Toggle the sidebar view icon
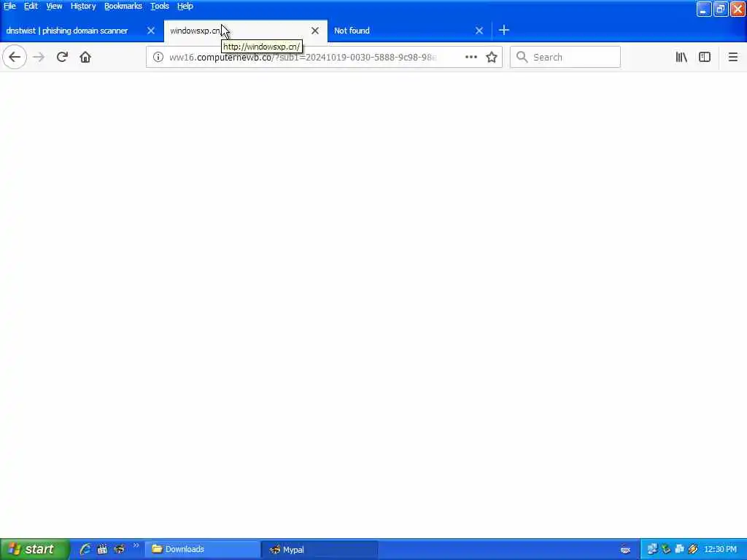Image resolution: width=747 pixels, height=560 pixels. pyautogui.click(x=705, y=57)
